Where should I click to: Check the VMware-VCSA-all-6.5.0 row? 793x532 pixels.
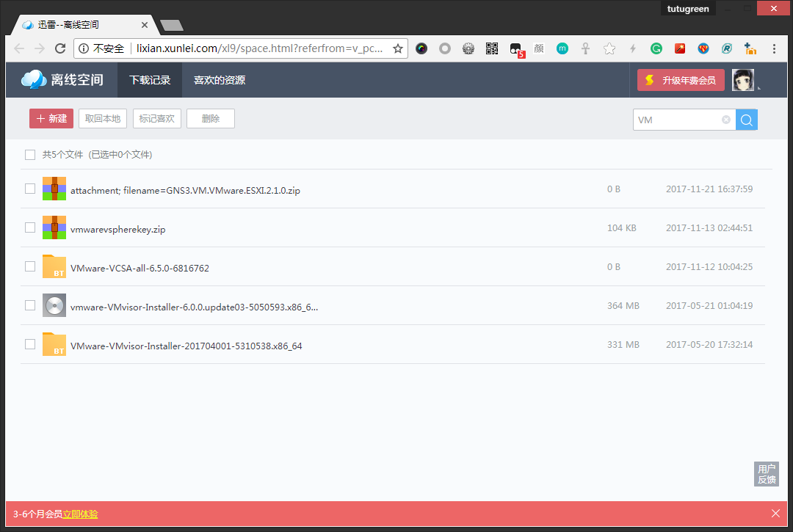click(30, 266)
